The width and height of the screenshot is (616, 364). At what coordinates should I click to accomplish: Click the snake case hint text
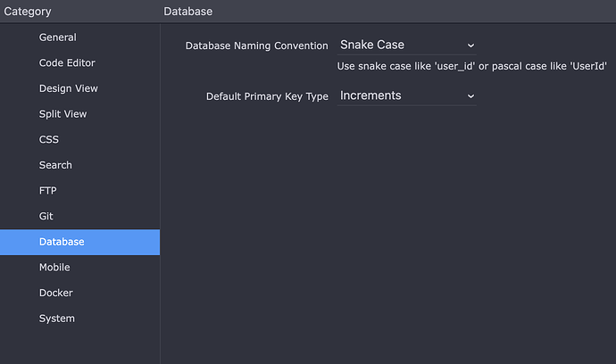tap(472, 66)
